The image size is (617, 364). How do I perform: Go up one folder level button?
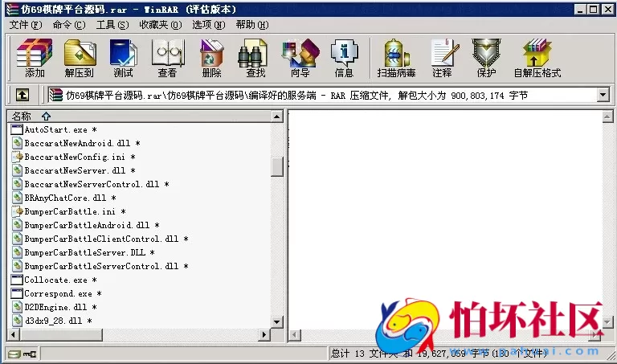coord(23,96)
